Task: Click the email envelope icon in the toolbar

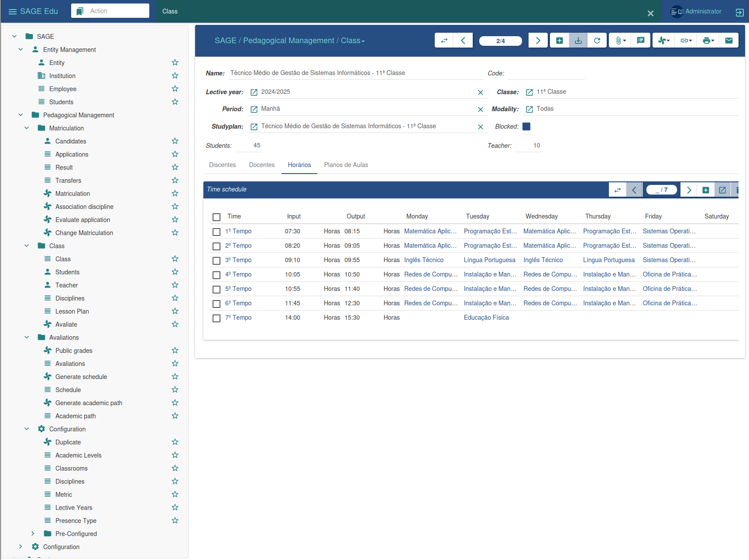Action: [x=729, y=40]
